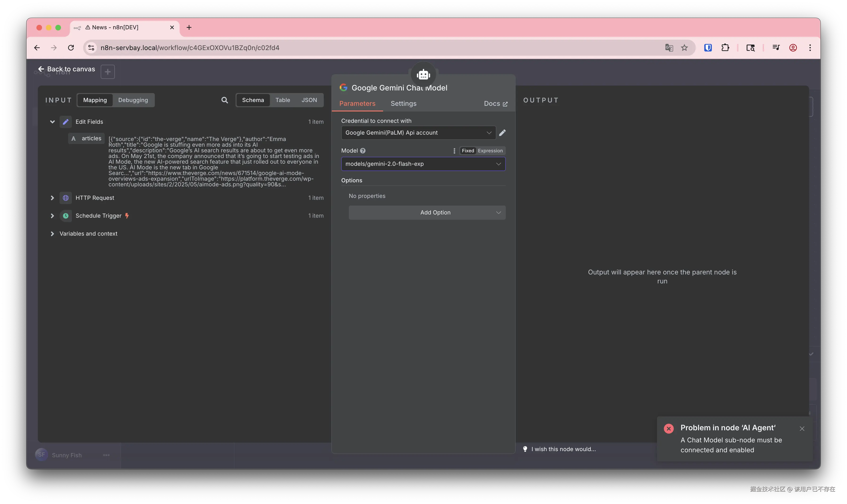
Task: Switch input display to JSON view
Action: (309, 100)
